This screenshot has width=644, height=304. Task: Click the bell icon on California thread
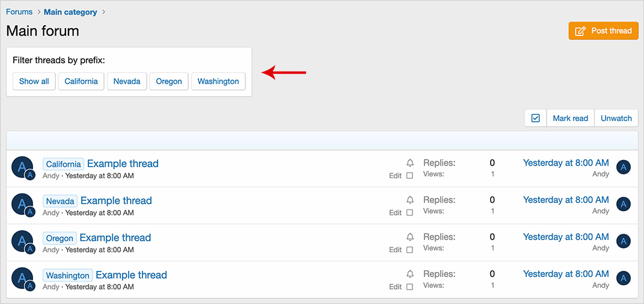click(410, 163)
